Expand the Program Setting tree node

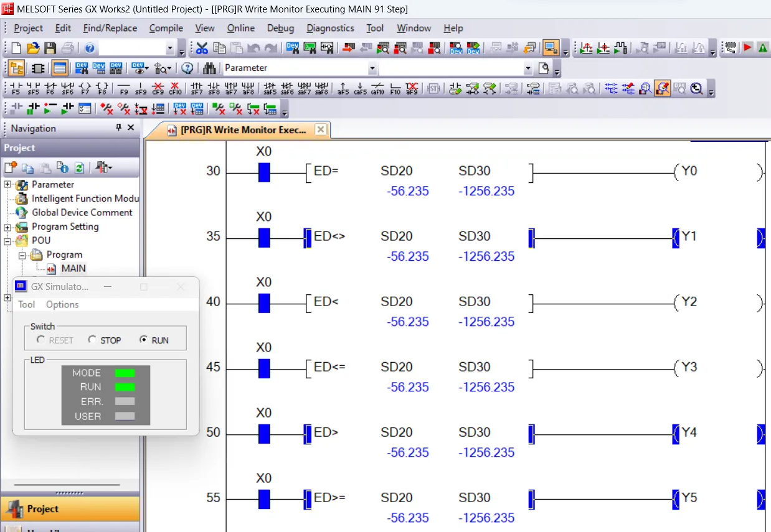[7, 227]
